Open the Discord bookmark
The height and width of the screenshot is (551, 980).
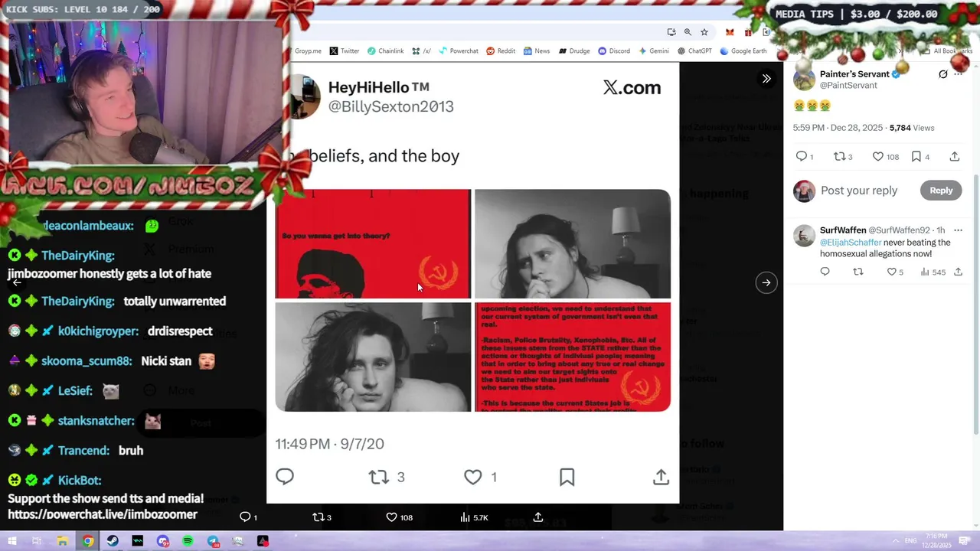[x=614, y=51]
